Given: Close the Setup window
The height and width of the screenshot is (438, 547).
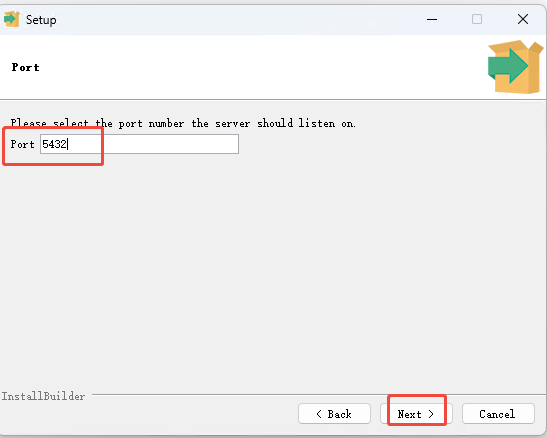Looking at the screenshot, I should pyautogui.click(x=523, y=19).
